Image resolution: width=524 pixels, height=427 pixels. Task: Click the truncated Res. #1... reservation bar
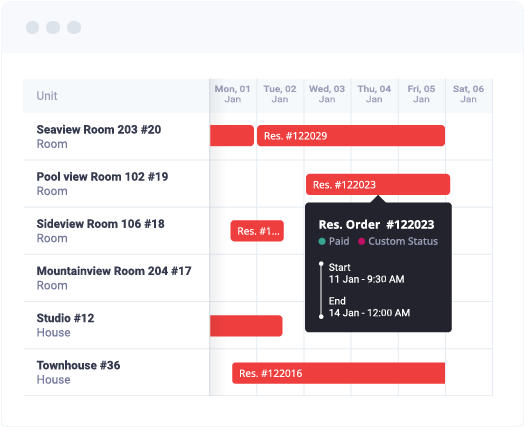(257, 231)
